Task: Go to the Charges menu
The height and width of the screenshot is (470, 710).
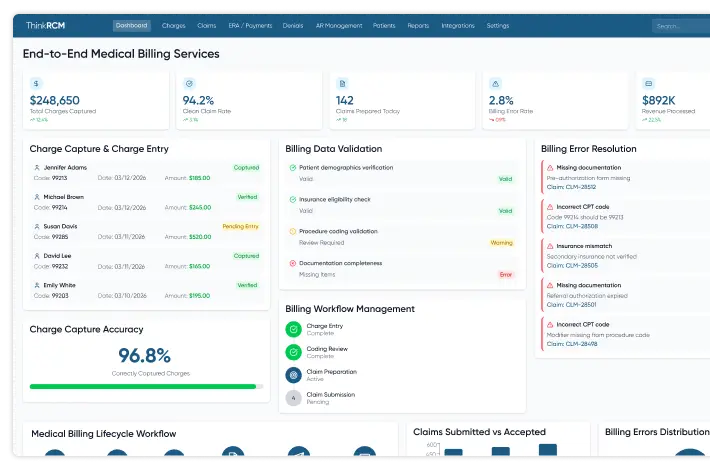Action: (173, 26)
